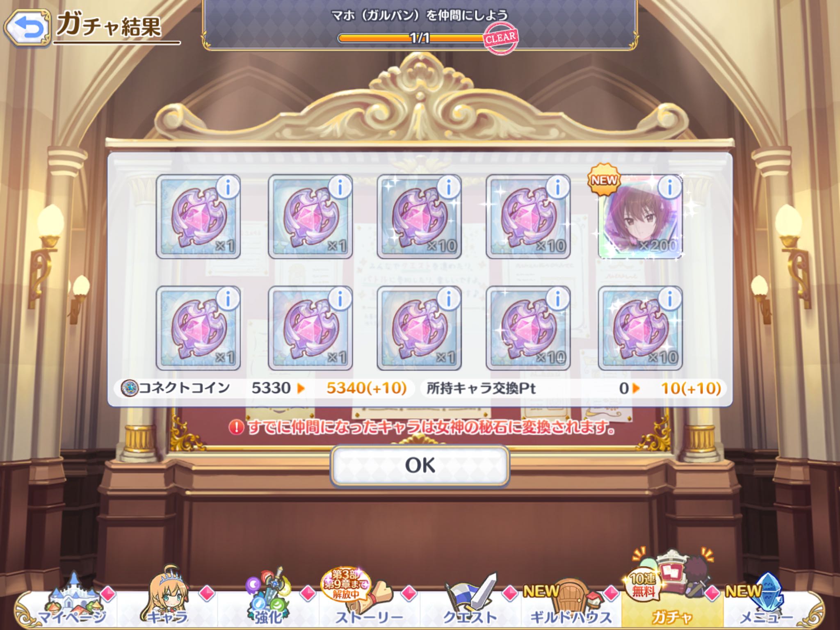Screen dimensions: 840x630
Task: Select the new character portrait x200 thumbnail
Action: (x=640, y=217)
